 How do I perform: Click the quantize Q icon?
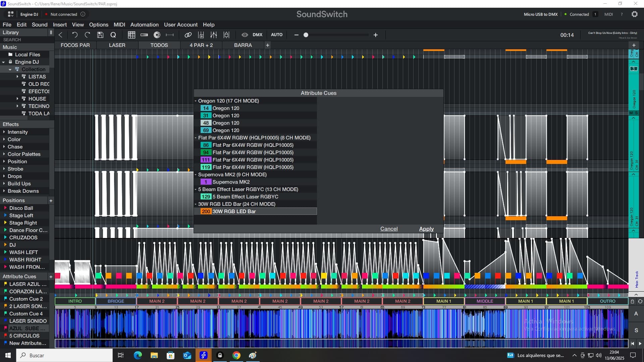(x=113, y=35)
